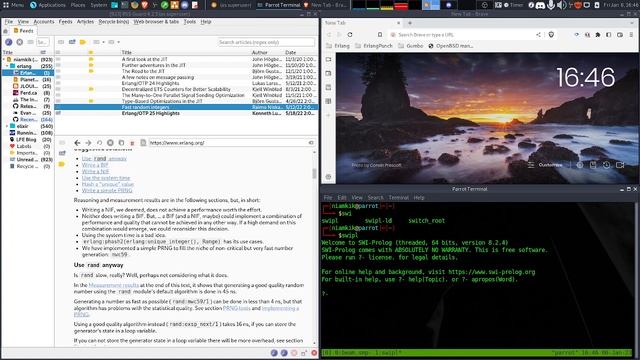Screen dimensions: 640x360
Task: Go forward in RSS Guard embedded browser
Action: (88, 143)
